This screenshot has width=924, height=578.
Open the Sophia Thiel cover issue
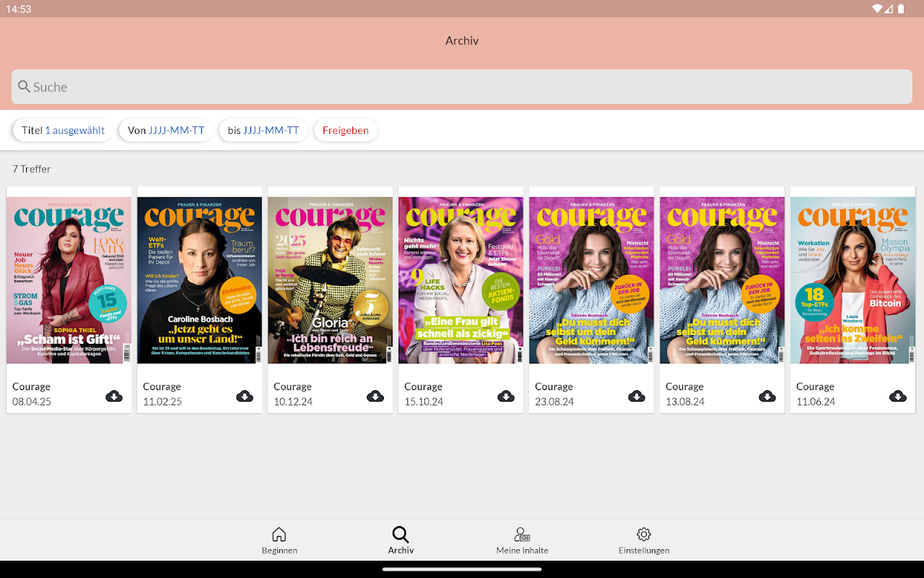(69, 280)
